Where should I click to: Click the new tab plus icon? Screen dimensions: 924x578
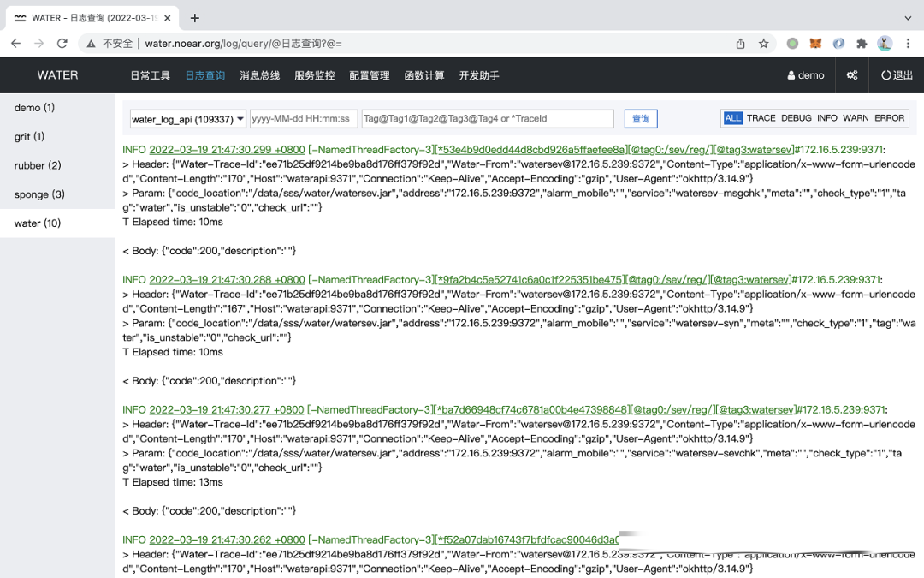click(195, 18)
